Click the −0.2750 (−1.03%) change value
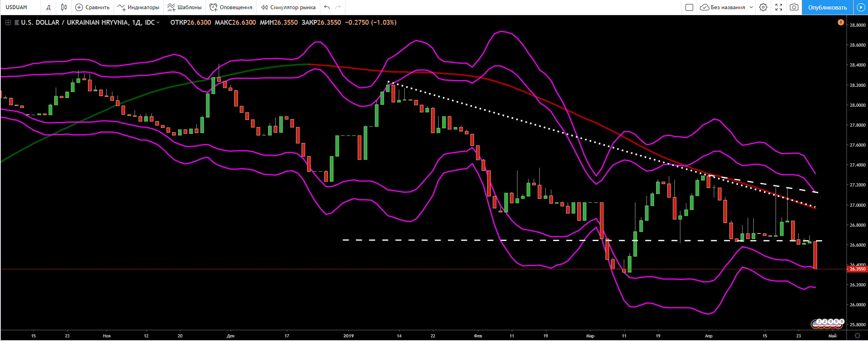The image size is (868, 341). [x=370, y=22]
